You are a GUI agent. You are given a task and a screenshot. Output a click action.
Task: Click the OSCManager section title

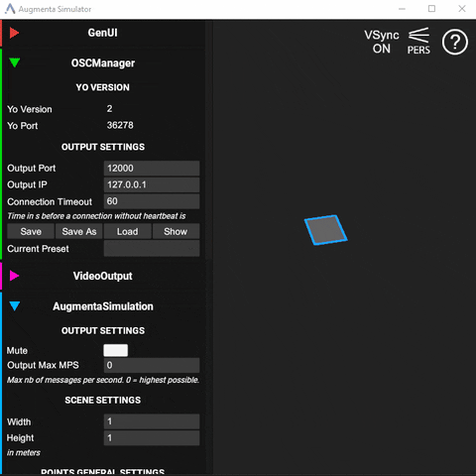[103, 63]
